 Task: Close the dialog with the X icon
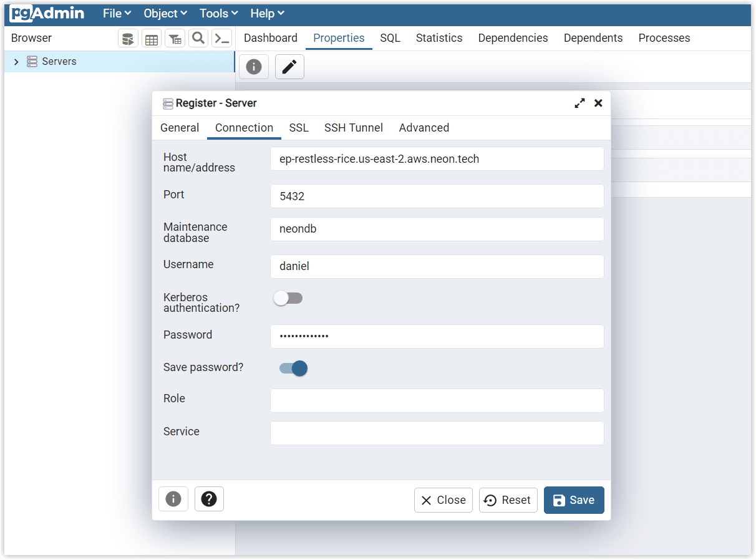coord(598,104)
